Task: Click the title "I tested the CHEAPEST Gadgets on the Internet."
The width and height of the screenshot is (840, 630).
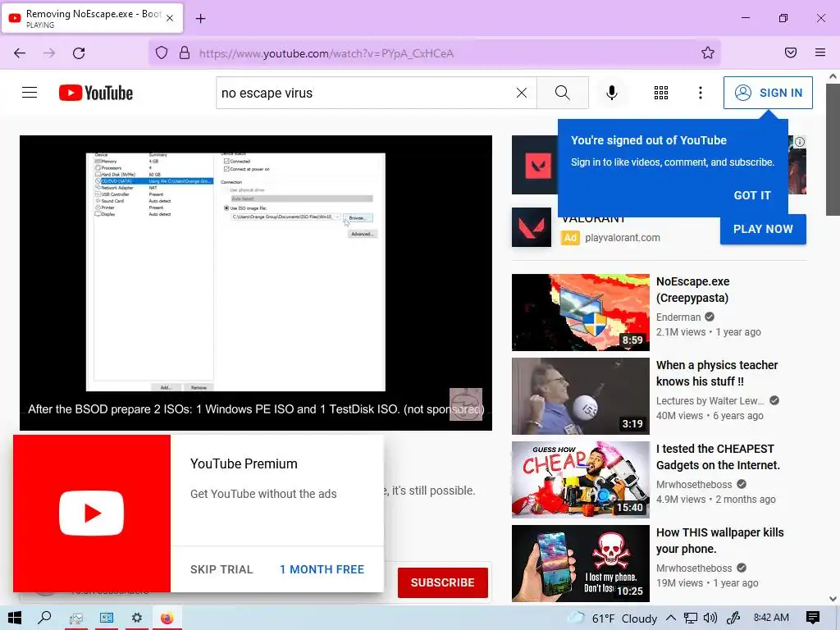Action: point(718,456)
